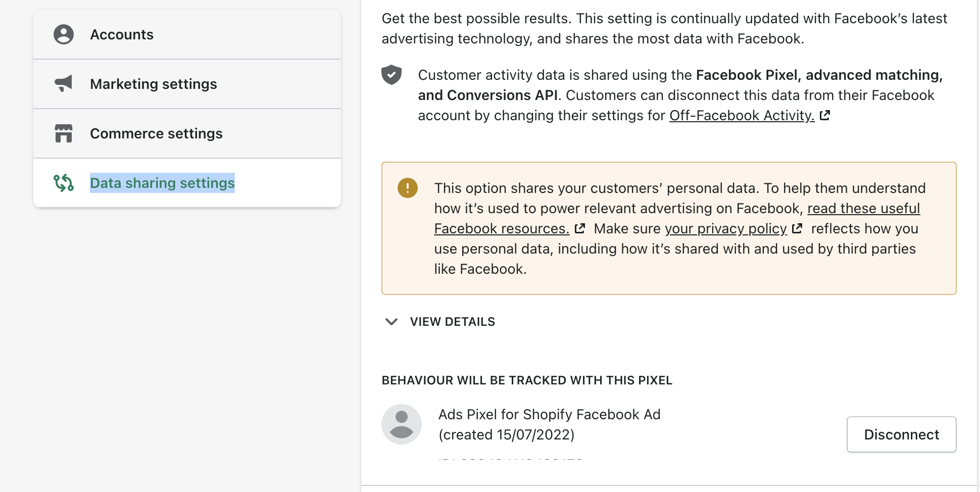The width and height of the screenshot is (980, 492).
Task: Click external link icon after Off-Facebook Activity
Action: click(825, 115)
